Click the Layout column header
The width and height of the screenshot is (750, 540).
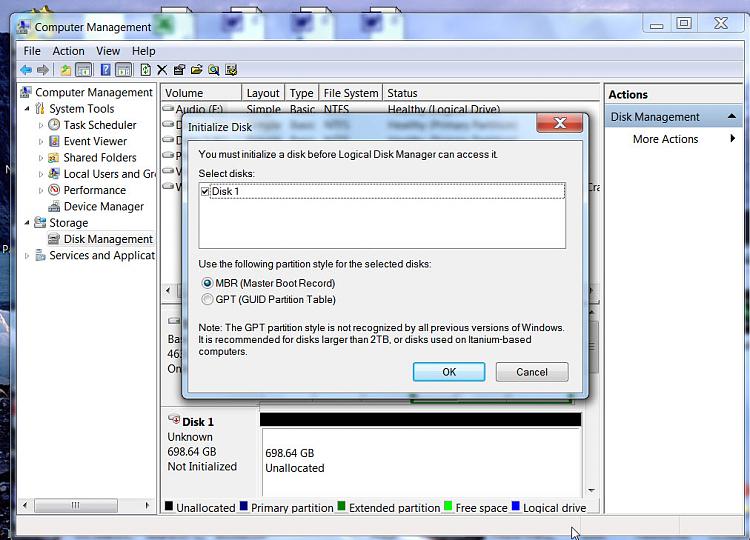(263, 93)
